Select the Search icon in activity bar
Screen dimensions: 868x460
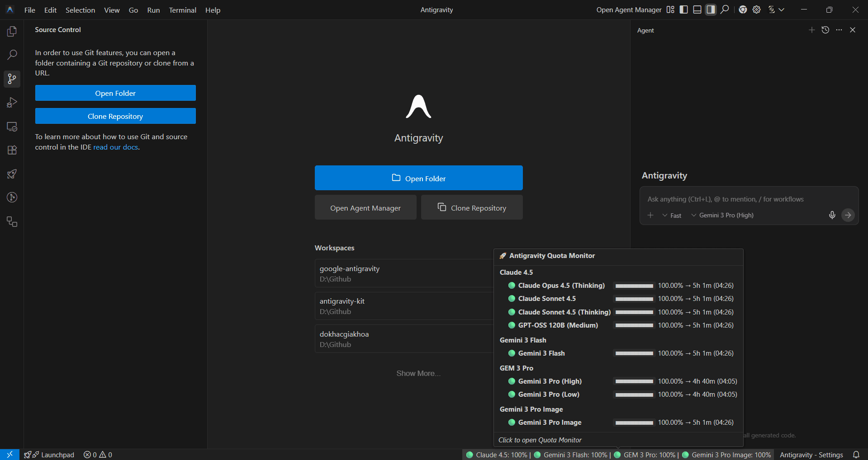click(12, 55)
